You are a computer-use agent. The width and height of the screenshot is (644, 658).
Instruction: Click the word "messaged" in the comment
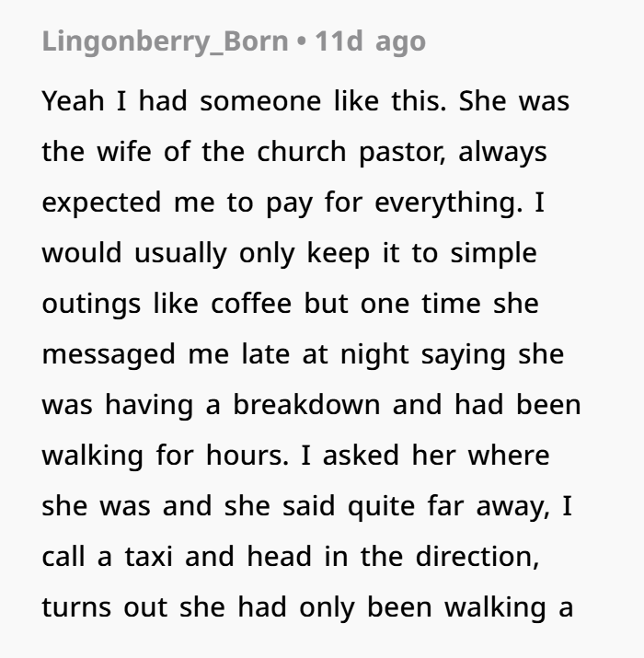pos(101,354)
